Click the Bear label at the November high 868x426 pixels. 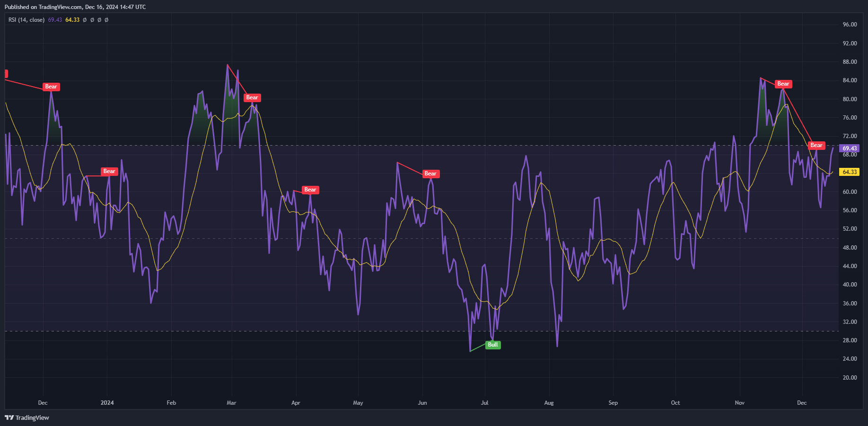783,84
